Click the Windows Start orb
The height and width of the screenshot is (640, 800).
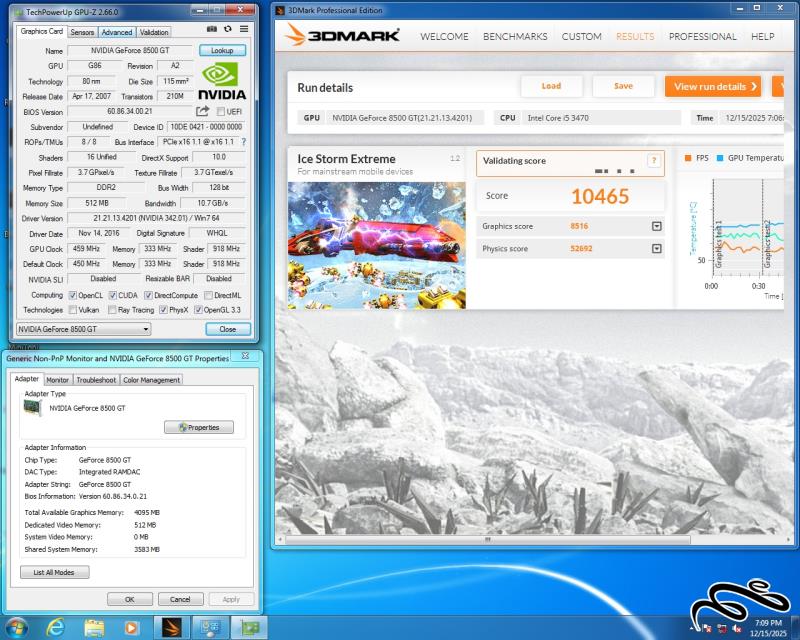click(17, 627)
